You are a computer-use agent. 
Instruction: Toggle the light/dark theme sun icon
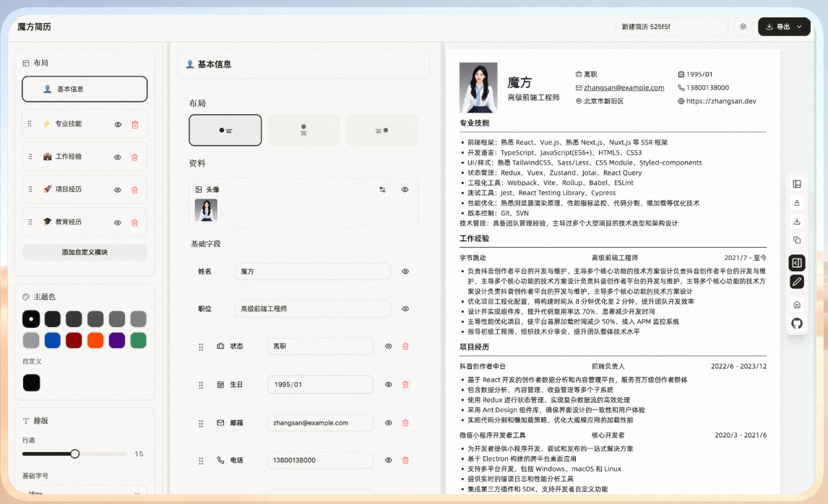[x=743, y=27]
